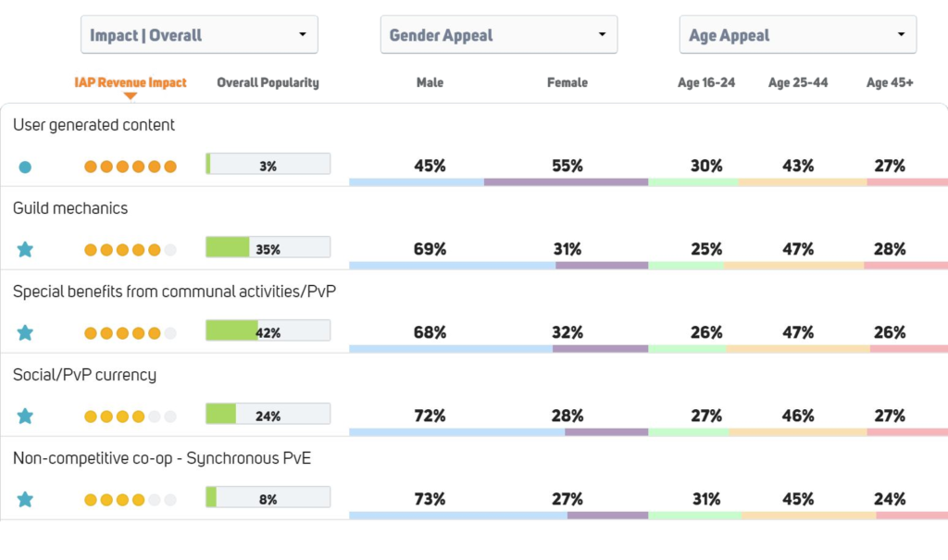The height and width of the screenshot is (560, 948).
Task: Click the star icon for Social/PvP currency
Action: tap(25, 417)
